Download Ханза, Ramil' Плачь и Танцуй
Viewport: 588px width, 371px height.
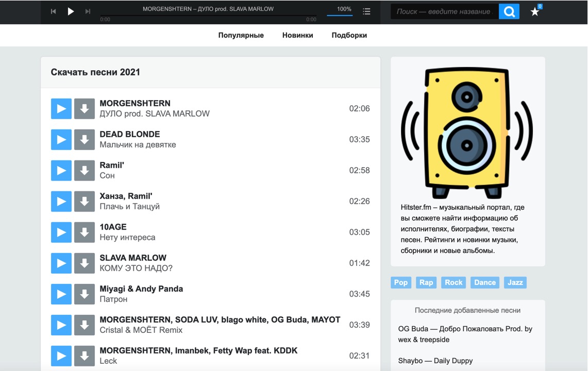85,201
